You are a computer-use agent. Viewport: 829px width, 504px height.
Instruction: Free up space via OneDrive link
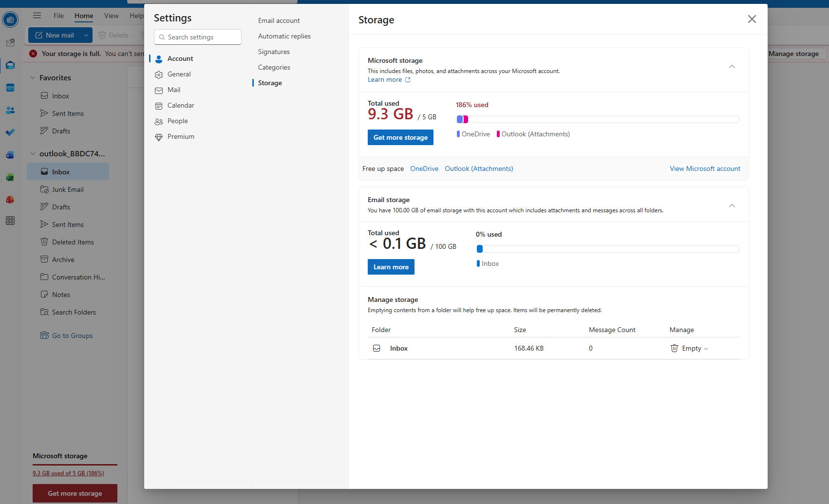click(424, 168)
